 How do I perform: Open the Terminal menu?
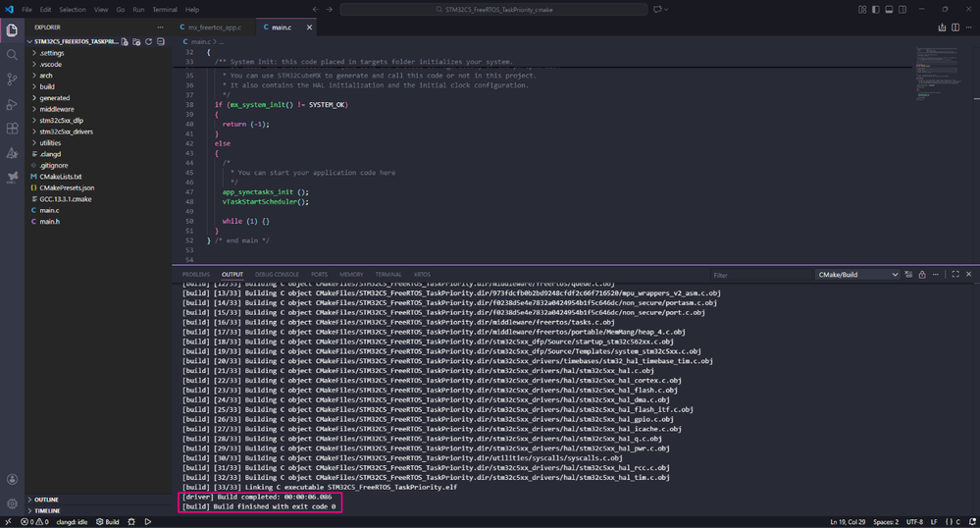point(165,10)
